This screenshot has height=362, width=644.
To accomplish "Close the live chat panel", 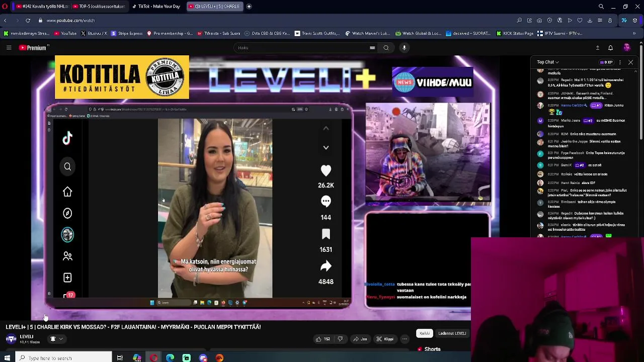I will click(630, 62).
